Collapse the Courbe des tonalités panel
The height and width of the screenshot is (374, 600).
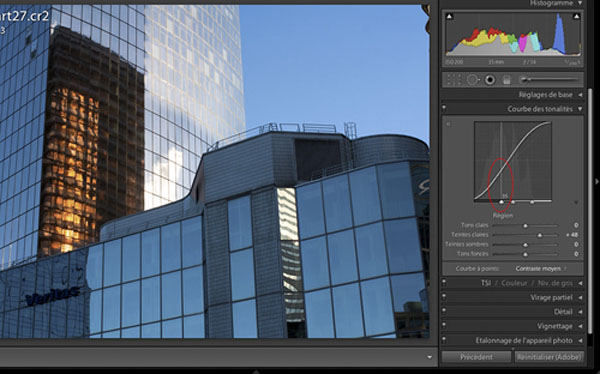tap(580, 109)
